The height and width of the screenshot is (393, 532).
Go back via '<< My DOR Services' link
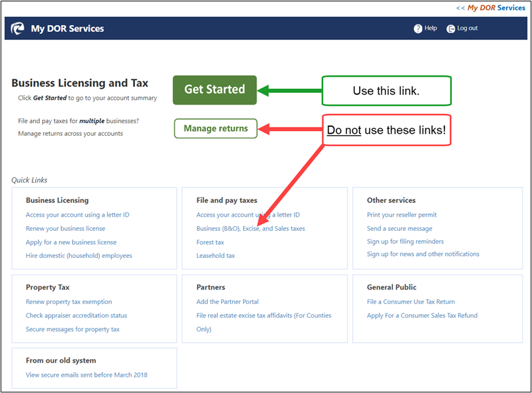tap(491, 8)
